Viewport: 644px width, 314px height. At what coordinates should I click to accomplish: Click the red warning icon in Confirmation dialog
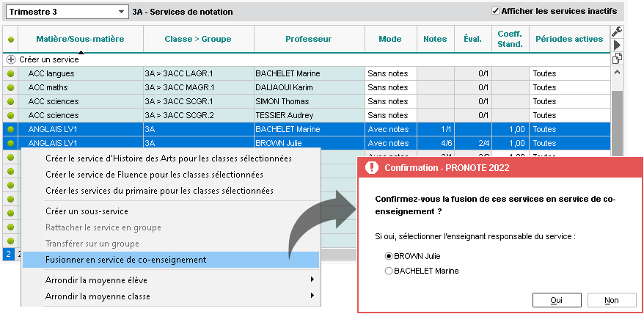(x=371, y=167)
